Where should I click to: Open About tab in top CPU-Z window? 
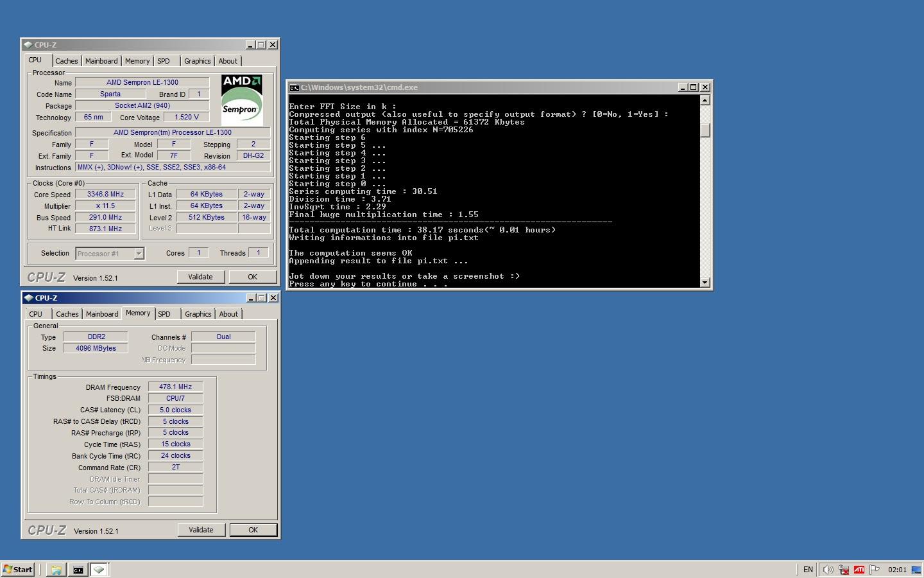228,61
